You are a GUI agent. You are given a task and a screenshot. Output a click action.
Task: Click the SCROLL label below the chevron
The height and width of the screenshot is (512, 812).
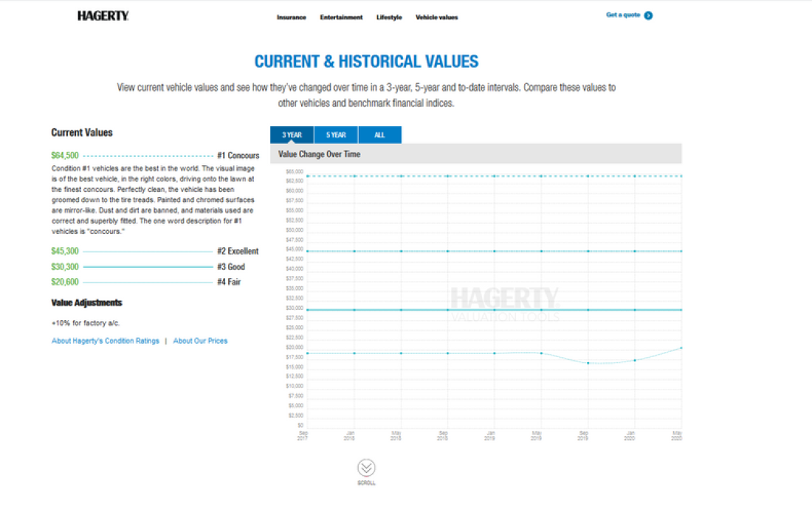coord(366,483)
